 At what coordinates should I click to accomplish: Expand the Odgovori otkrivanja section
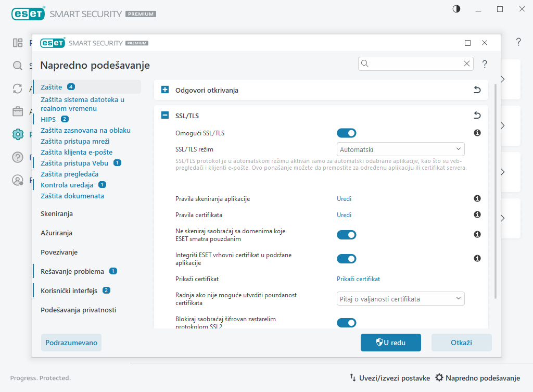(x=164, y=90)
